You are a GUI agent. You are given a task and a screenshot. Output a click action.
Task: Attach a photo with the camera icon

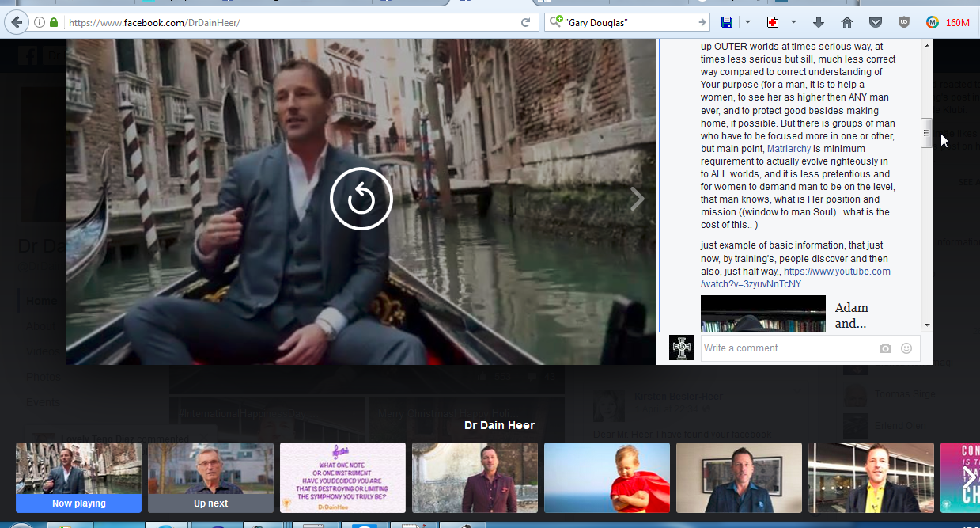(885, 348)
